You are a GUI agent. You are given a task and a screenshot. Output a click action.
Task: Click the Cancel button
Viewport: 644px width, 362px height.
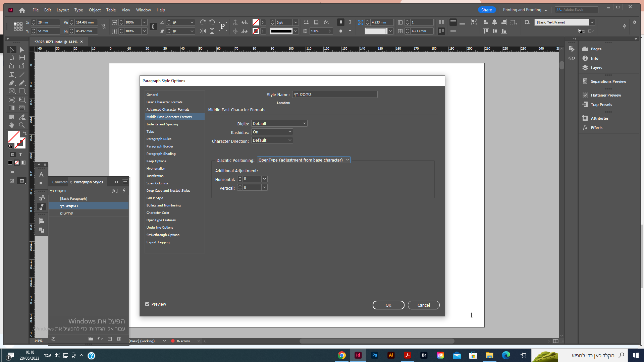point(423,305)
